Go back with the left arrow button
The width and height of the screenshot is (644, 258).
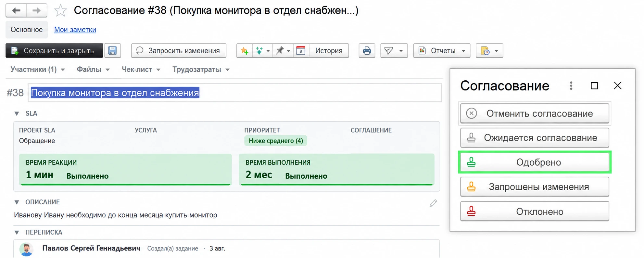[x=16, y=10]
